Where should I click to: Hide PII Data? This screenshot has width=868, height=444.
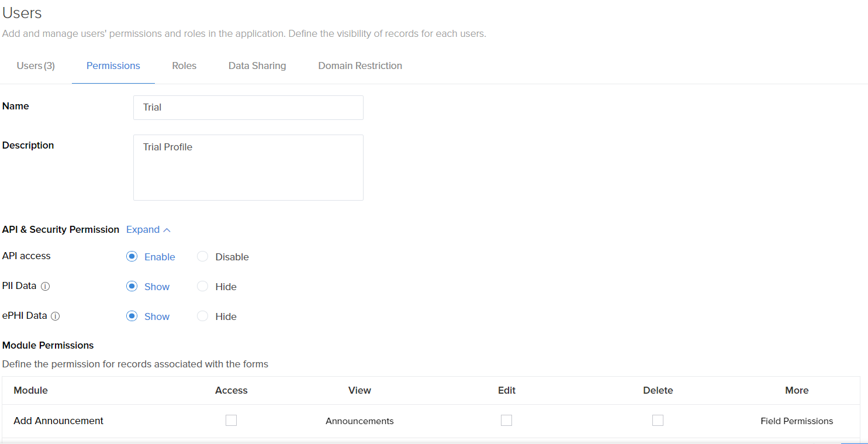tap(202, 286)
